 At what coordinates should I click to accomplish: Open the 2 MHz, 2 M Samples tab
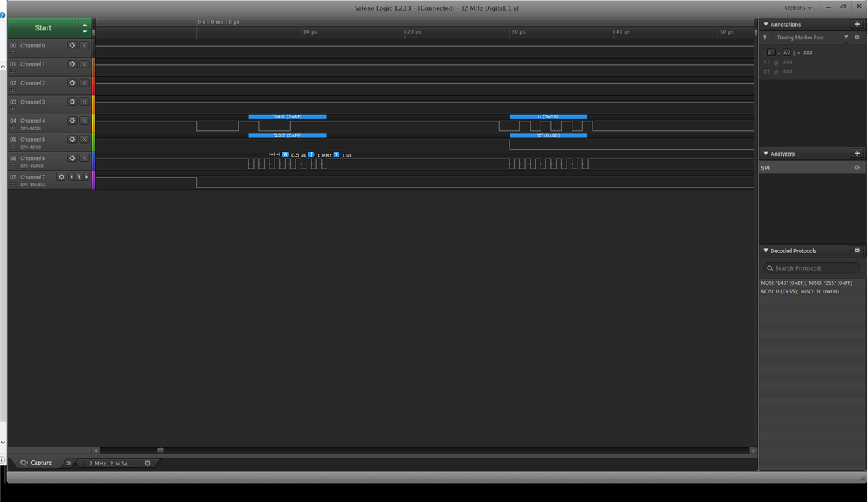point(110,463)
